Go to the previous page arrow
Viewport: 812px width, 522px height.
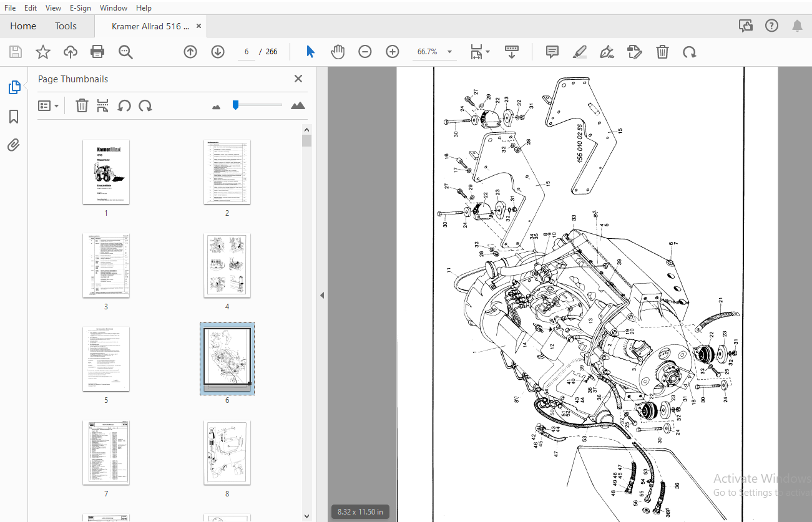tap(190, 52)
